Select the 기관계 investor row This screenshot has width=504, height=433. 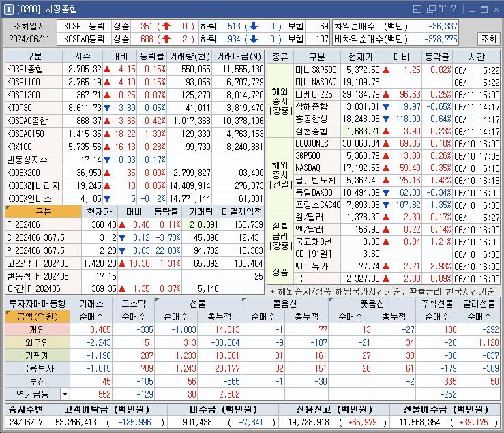pyautogui.click(x=38, y=355)
